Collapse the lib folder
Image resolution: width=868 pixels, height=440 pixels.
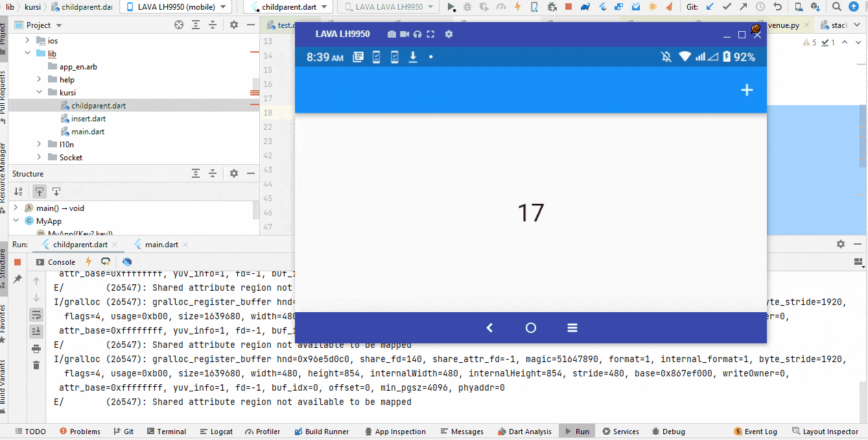(x=27, y=53)
